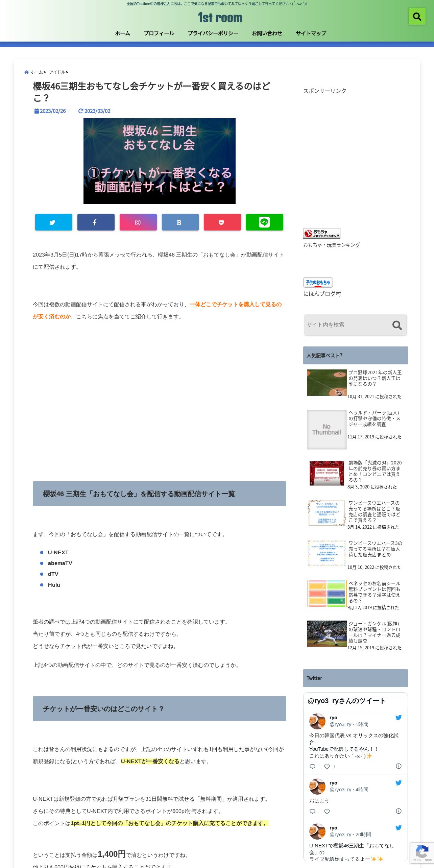This screenshot has width=434, height=868.
Task: Click the @ryo3_ry handle on 4時間 tweet
Action: click(x=340, y=790)
